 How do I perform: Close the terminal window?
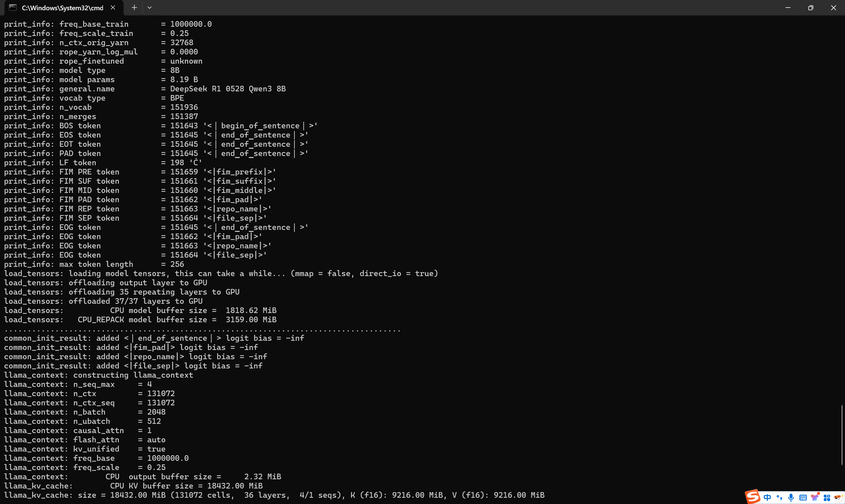pyautogui.click(x=834, y=8)
